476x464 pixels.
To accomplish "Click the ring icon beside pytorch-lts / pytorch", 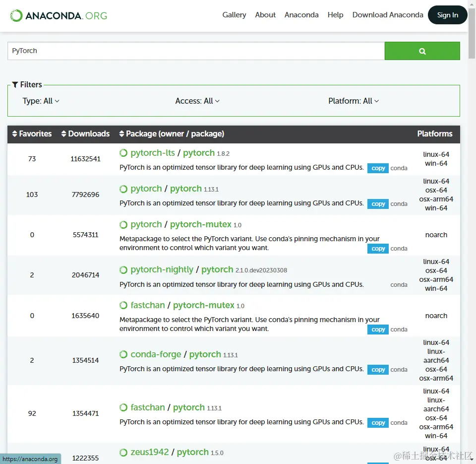I will [123, 153].
